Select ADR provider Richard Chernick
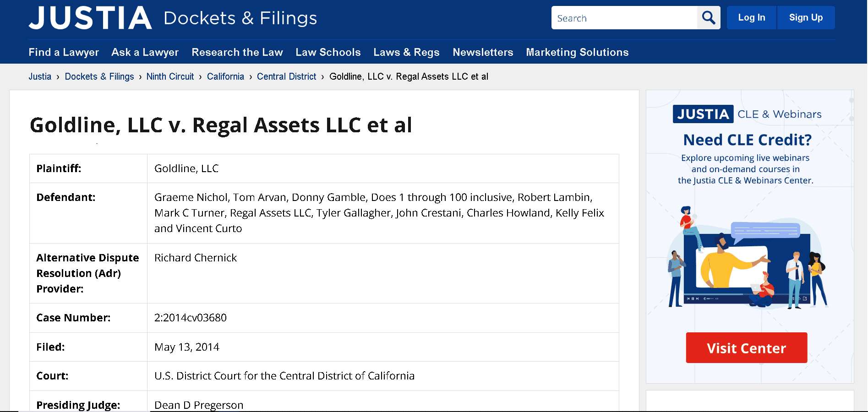The image size is (868, 412). point(196,258)
